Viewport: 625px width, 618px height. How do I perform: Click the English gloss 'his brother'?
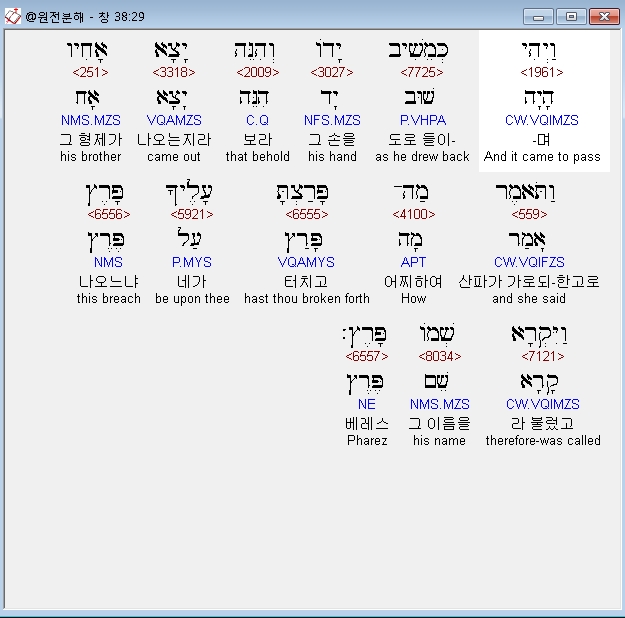point(90,156)
